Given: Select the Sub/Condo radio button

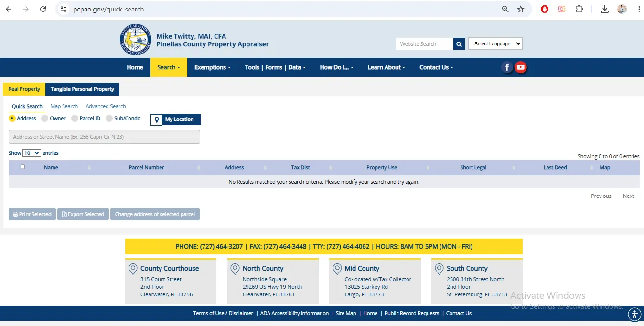Looking at the screenshot, I should pyautogui.click(x=109, y=118).
